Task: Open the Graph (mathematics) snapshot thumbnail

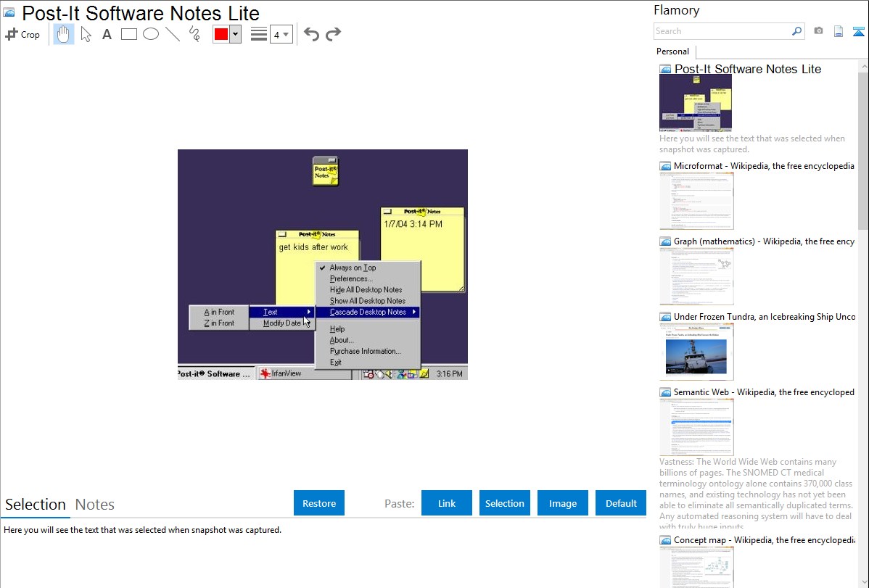Action: click(x=696, y=276)
